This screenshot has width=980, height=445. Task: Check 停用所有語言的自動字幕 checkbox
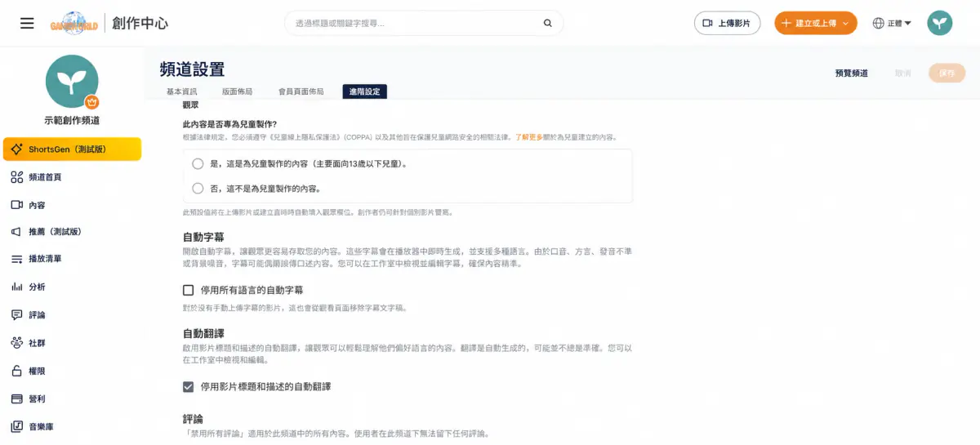[x=188, y=290]
